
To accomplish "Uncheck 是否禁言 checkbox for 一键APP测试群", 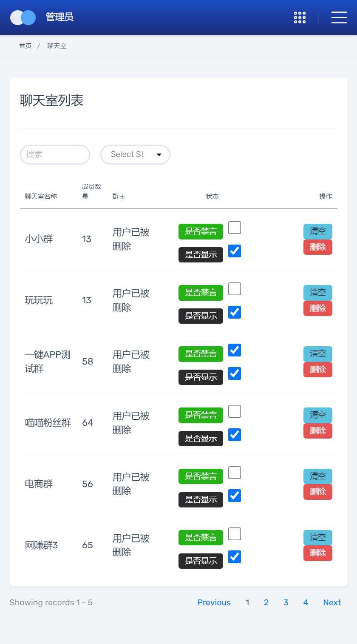I will pyautogui.click(x=235, y=350).
